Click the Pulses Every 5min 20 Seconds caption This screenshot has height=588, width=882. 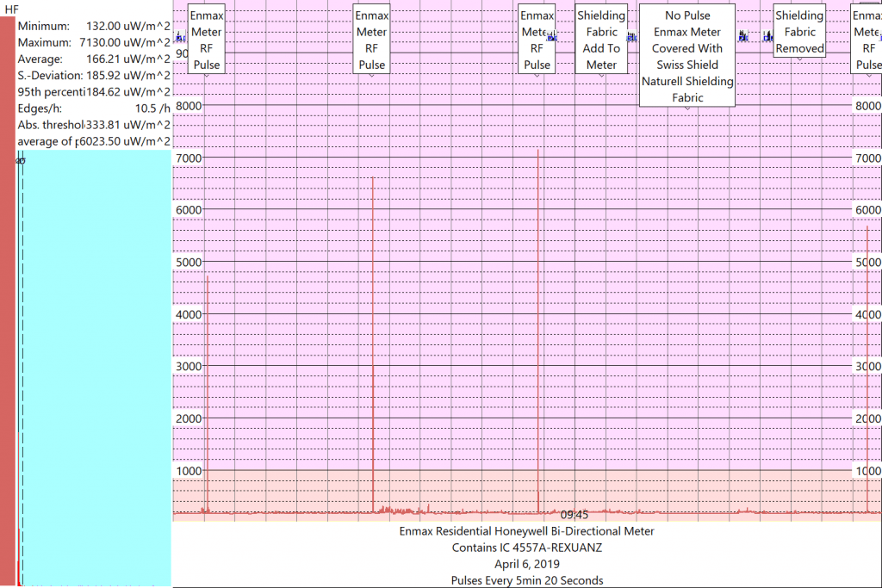[x=527, y=580]
